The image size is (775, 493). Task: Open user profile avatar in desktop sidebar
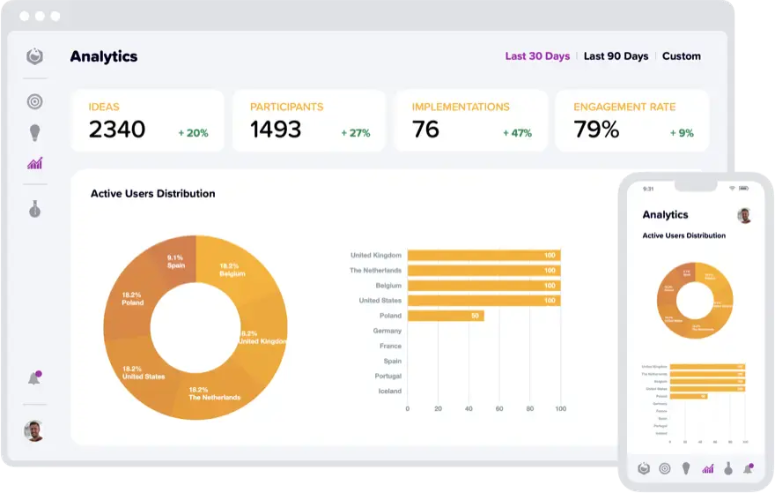(34, 431)
